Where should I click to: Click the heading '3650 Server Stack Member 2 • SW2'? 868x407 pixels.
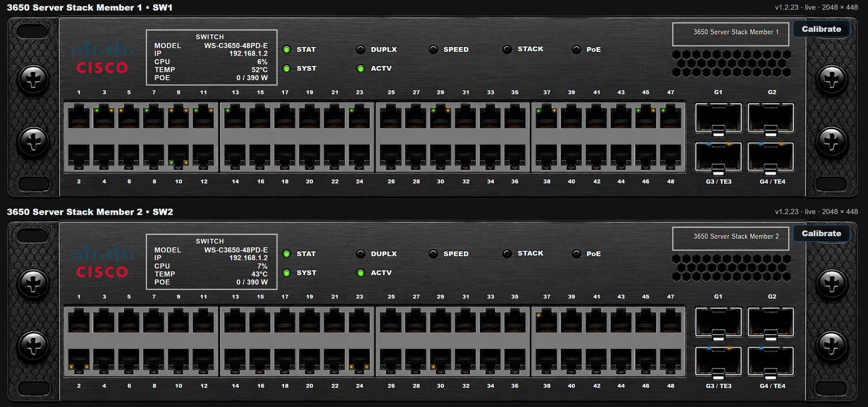click(x=90, y=212)
